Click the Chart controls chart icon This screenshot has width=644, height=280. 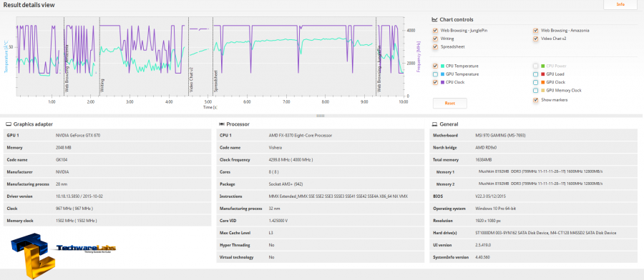click(x=434, y=20)
